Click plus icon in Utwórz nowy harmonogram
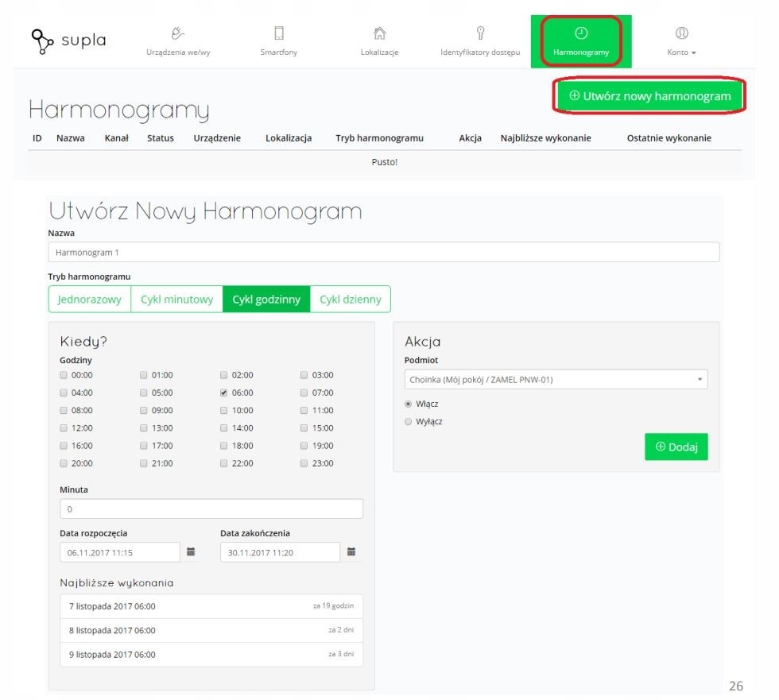Screen dimensions: 779x700 [x=574, y=95]
